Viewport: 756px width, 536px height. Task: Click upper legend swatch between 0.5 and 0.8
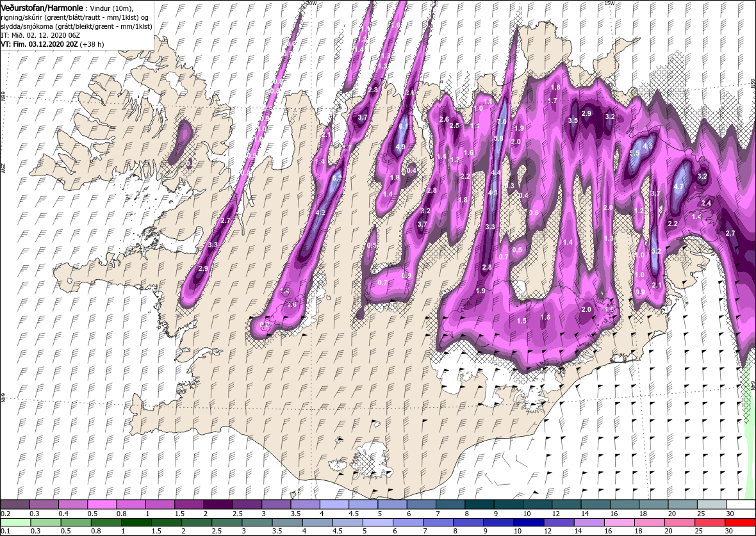(103, 505)
